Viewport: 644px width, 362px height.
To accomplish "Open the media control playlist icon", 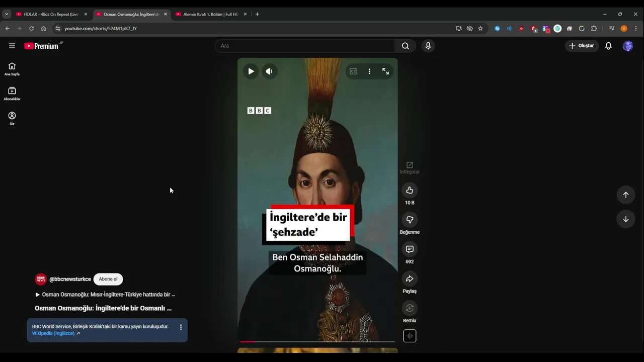I will point(612,29).
